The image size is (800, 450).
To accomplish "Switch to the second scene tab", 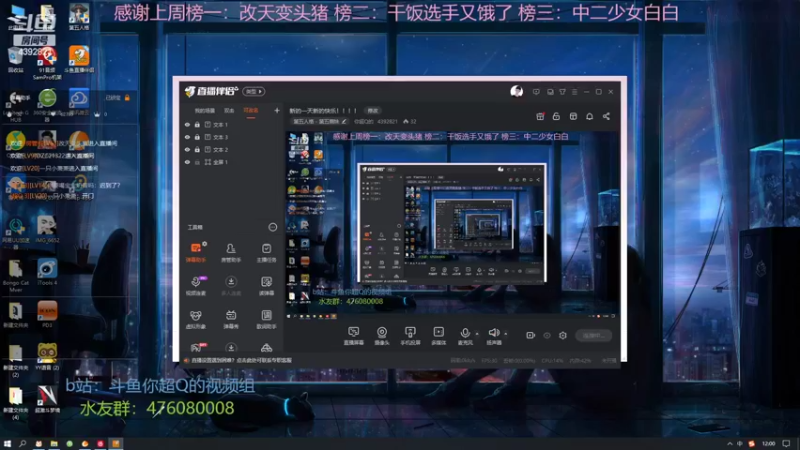I will pyautogui.click(x=229, y=111).
